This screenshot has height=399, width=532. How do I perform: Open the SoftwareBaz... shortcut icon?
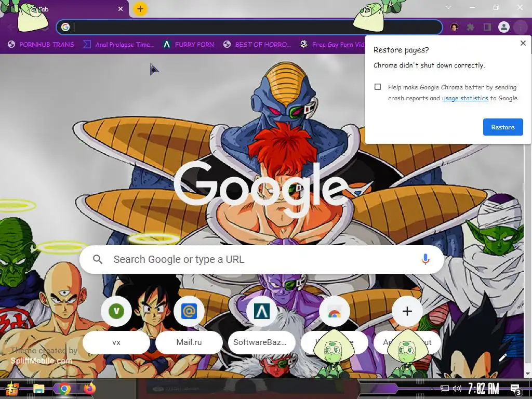tap(262, 311)
